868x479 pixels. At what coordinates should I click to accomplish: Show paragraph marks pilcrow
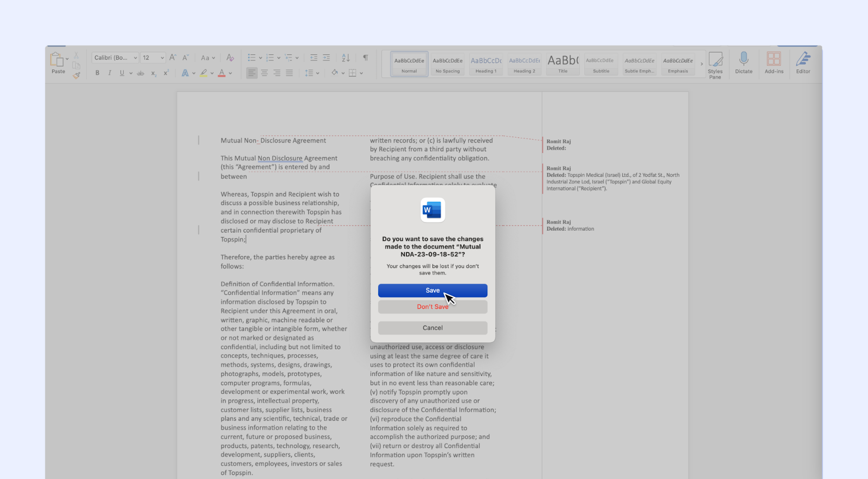(365, 58)
